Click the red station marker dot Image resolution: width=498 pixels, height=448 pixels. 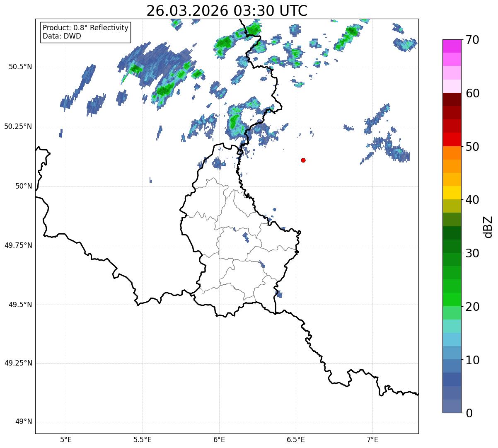303,160
